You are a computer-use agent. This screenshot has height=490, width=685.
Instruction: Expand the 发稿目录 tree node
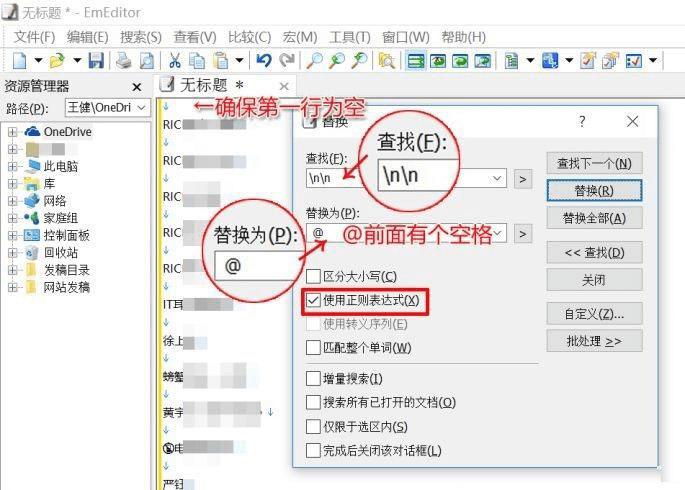tap(12, 270)
